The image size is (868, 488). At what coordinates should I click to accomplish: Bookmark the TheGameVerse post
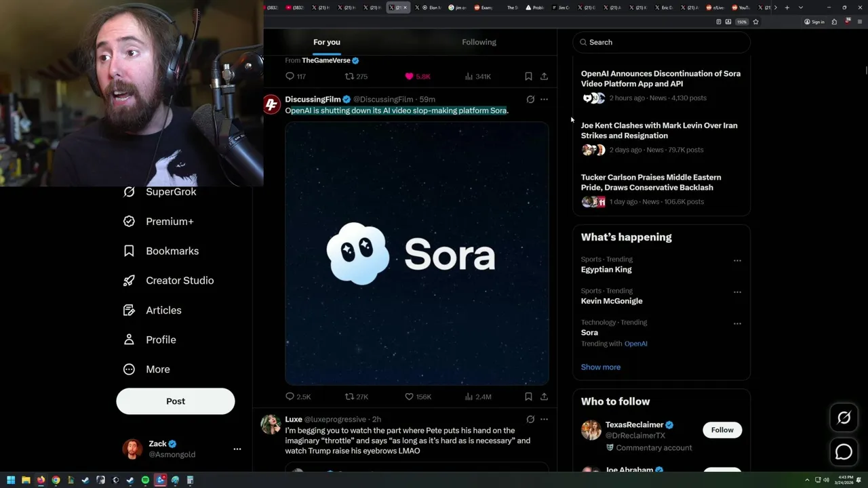(528, 77)
